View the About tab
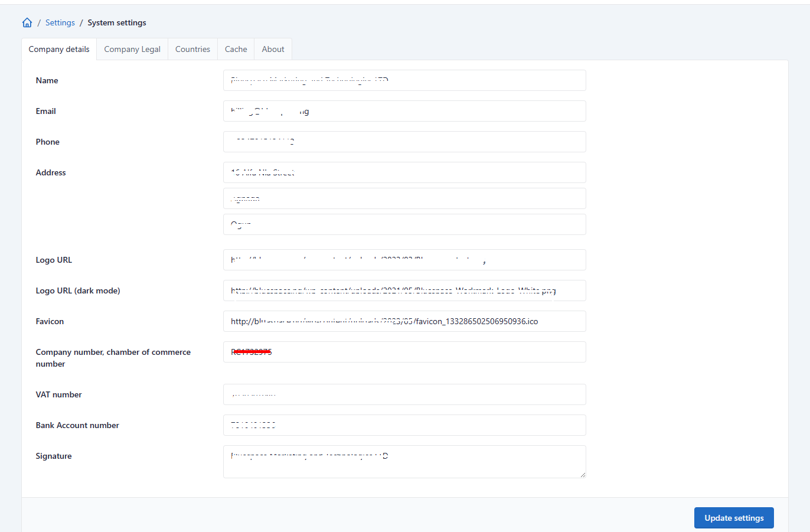Viewport: 810px width, 532px height. [x=273, y=49]
